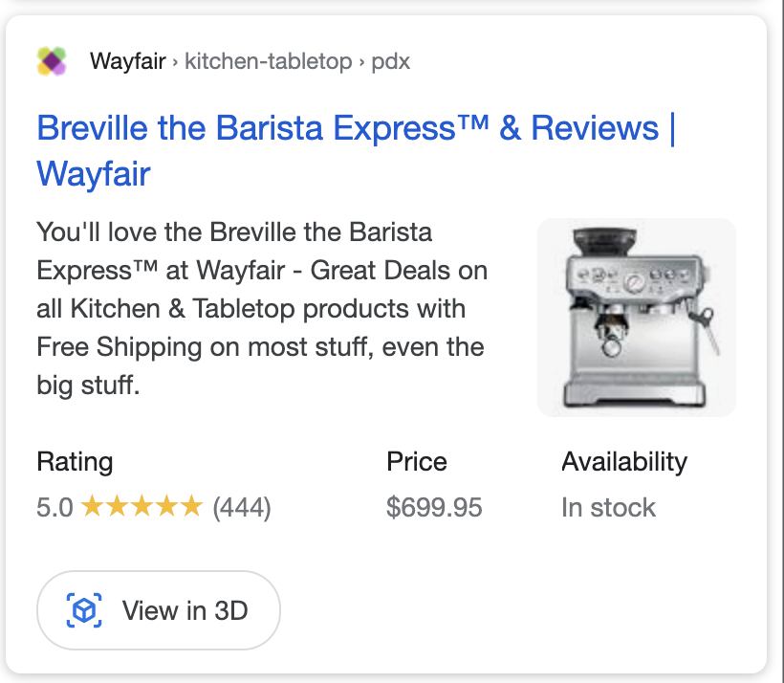Viewport: 784px width, 683px height.
Task: Open the espresso machine product thumbnail
Action: click(636, 318)
